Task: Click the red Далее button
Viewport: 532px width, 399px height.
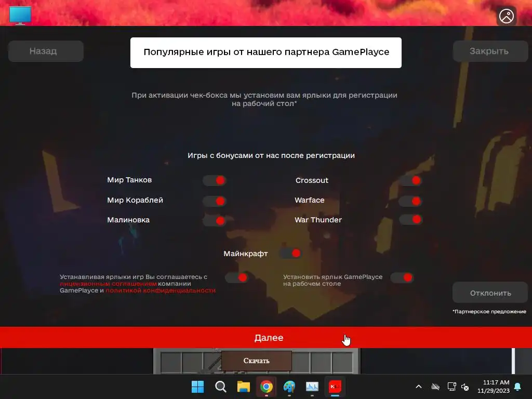Action: [266, 338]
